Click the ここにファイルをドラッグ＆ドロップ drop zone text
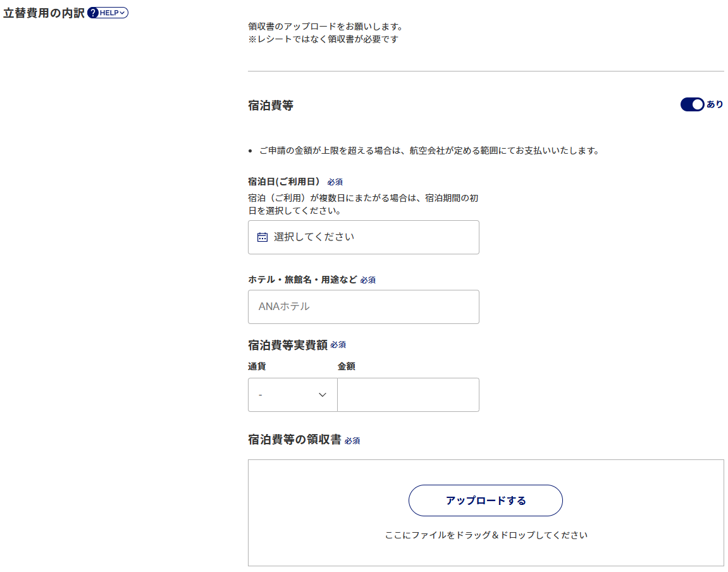This screenshot has width=728, height=572. click(x=486, y=535)
